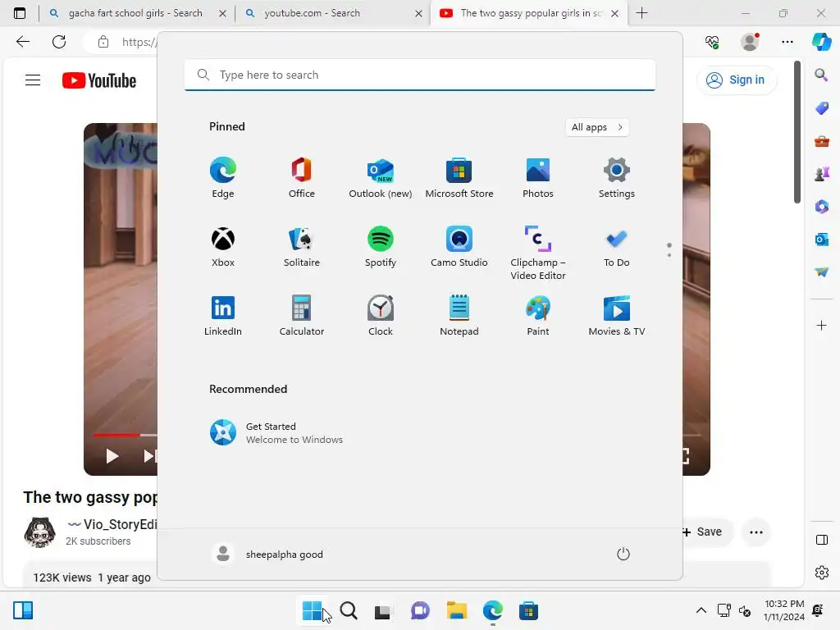Seek on the video progress bar
This screenshot has height=630, width=840.
(x=125, y=435)
